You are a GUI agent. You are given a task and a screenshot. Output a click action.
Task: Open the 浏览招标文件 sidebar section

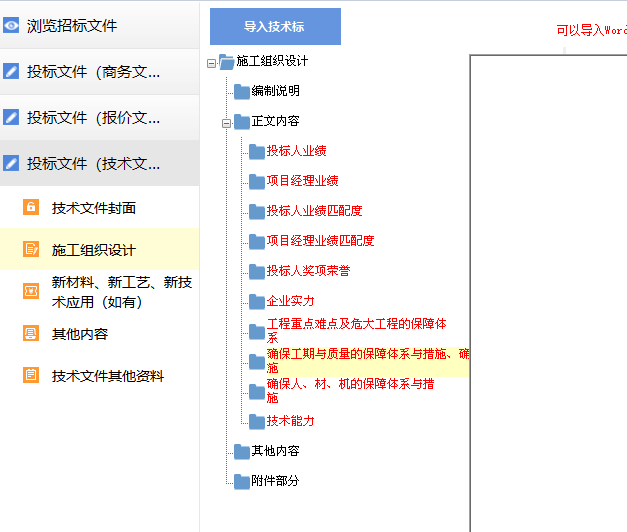coord(72,25)
